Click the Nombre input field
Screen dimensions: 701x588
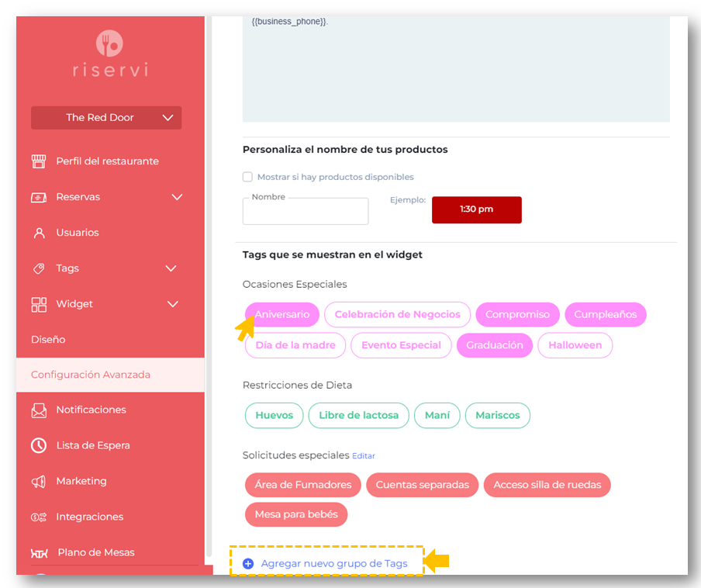[306, 212]
